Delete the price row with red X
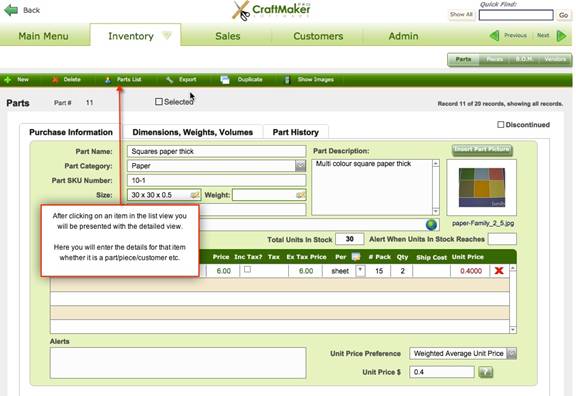576x396 pixels. 499,271
